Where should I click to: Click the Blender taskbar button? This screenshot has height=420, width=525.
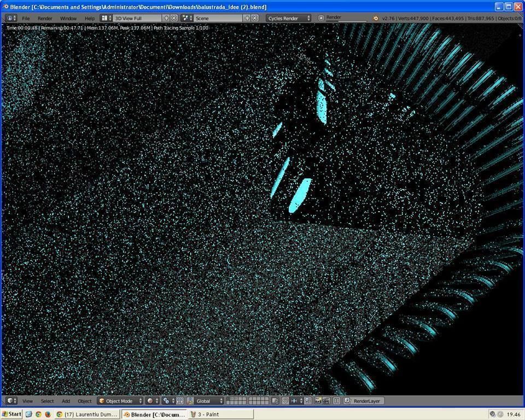click(154, 415)
